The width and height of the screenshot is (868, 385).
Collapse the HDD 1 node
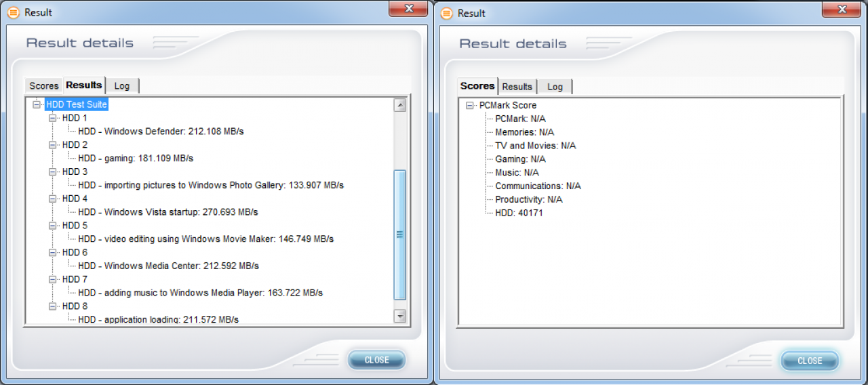(x=53, y=118)
